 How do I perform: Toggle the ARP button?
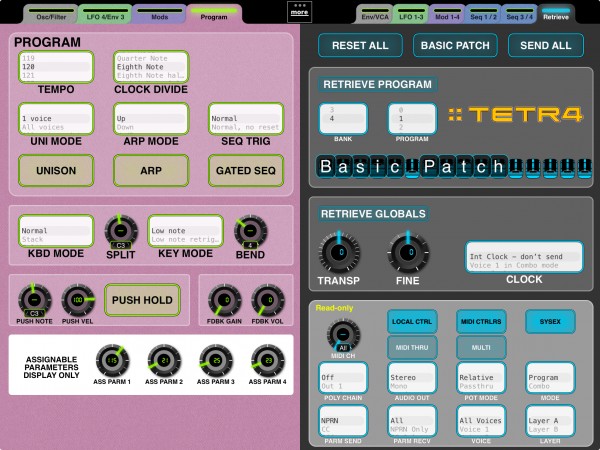point(151,171)
